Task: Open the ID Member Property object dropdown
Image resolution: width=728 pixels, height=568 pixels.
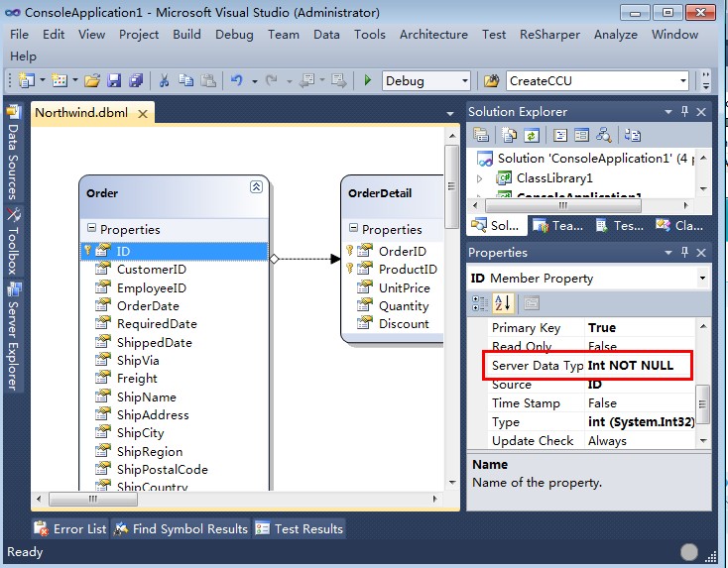Action: tap(702, 278)
